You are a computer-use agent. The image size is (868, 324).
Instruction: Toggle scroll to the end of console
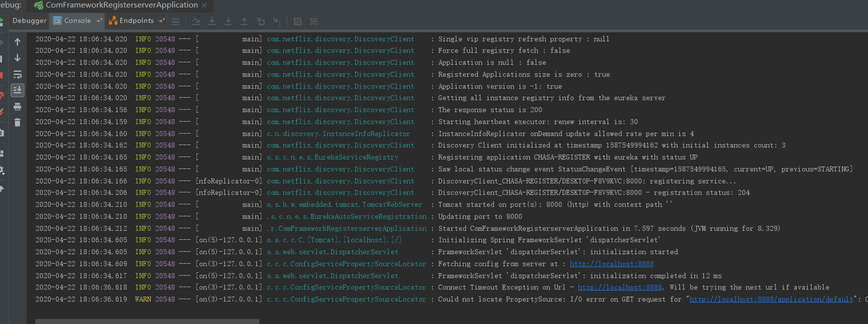point(17,90)
